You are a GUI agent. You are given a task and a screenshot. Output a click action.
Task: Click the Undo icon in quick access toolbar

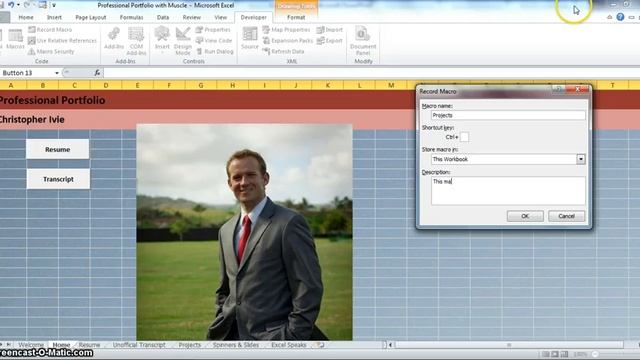11,5
